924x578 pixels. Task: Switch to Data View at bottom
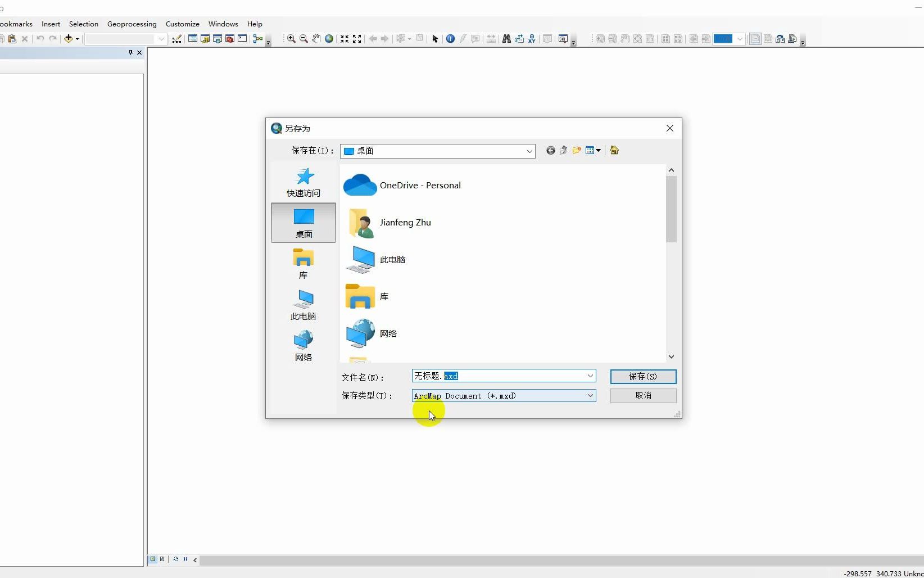[153, 559]
